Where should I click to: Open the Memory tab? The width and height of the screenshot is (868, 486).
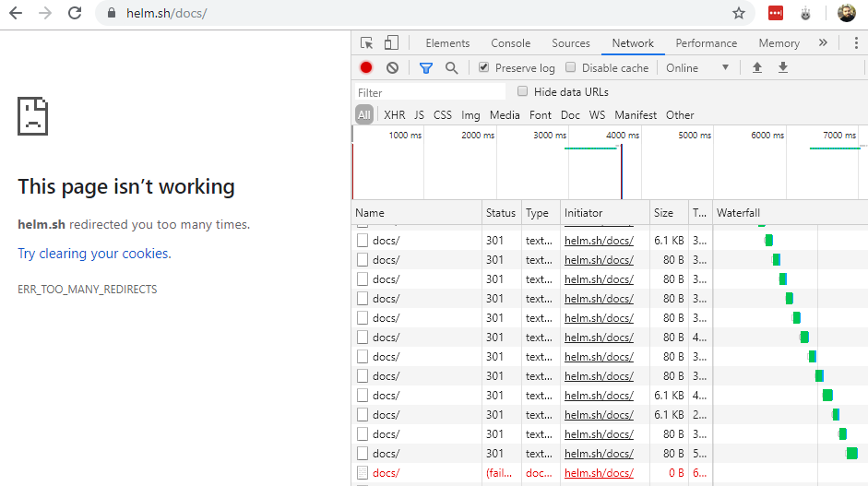point(779,43)
